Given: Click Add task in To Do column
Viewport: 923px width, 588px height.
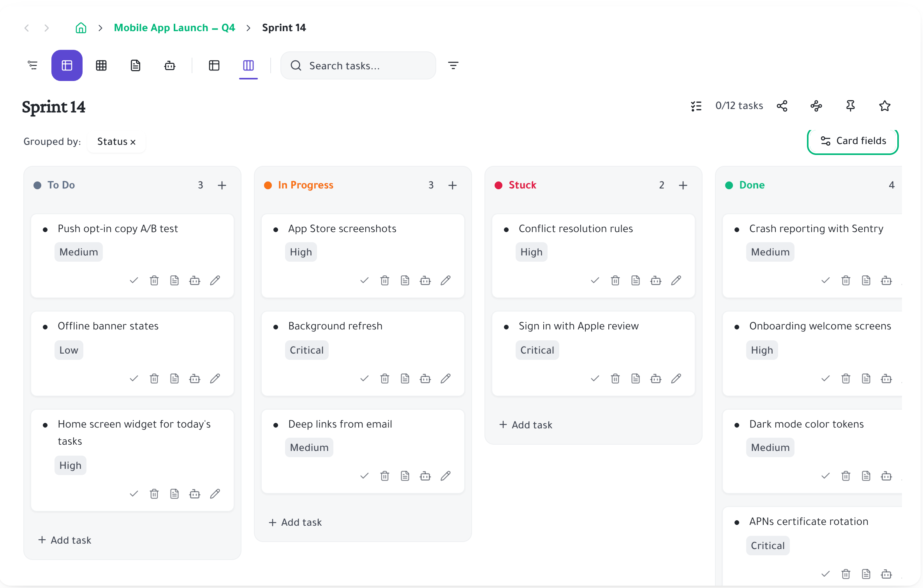Looking at the screenshot, I should [x=65, y=540].
